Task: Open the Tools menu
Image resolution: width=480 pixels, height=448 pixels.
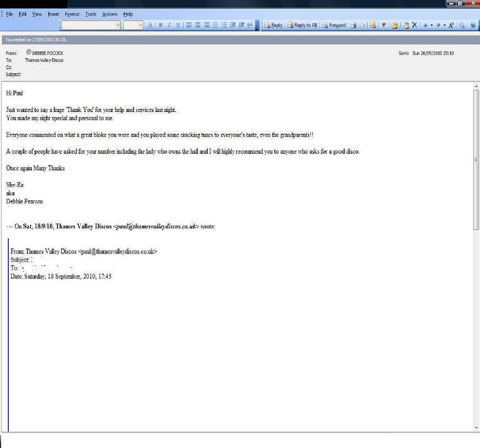Action: tap(91, 14)
